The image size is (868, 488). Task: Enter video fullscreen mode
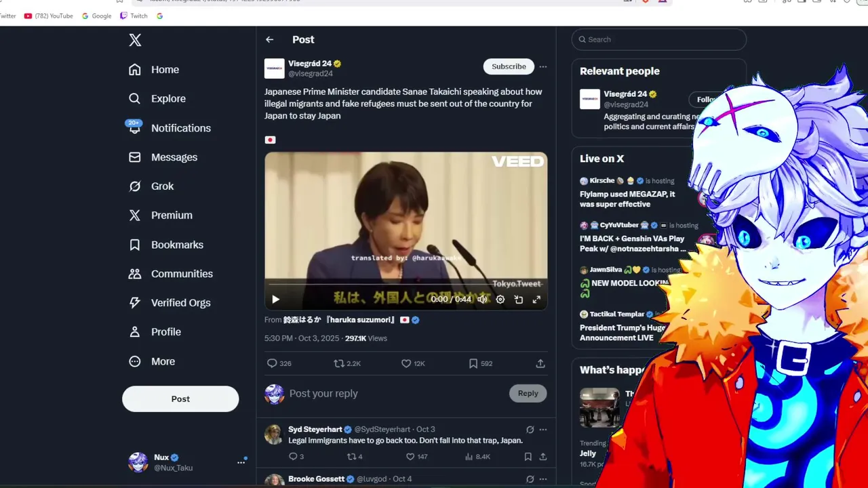point(536,300)
